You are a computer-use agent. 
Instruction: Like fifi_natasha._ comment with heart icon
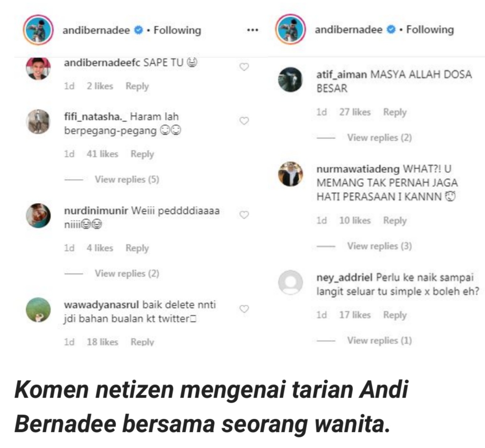244,121
